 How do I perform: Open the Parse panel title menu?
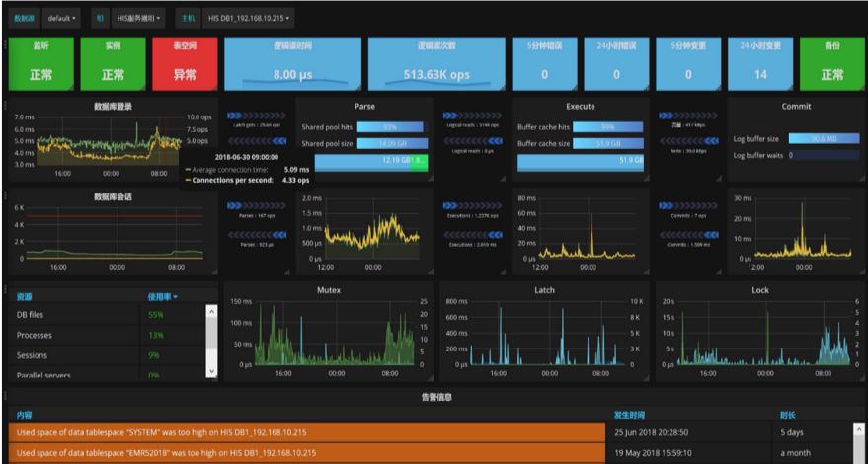364,106
